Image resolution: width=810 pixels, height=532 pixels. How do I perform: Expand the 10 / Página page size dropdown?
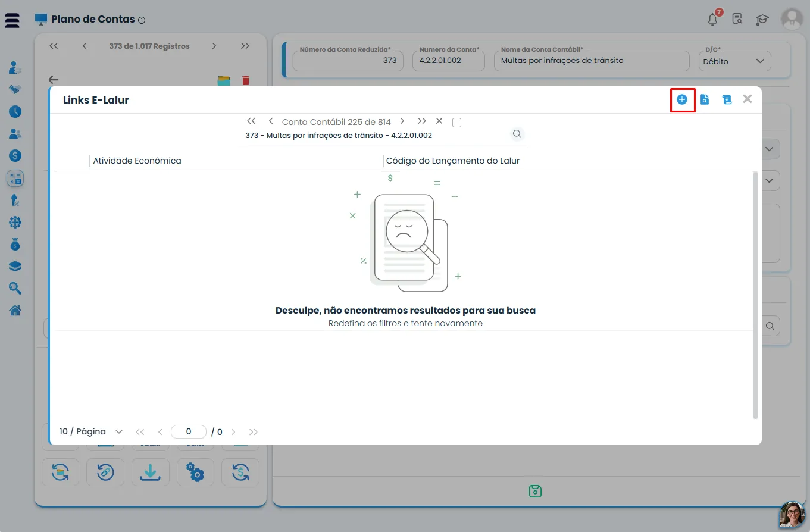click(91, 431)
